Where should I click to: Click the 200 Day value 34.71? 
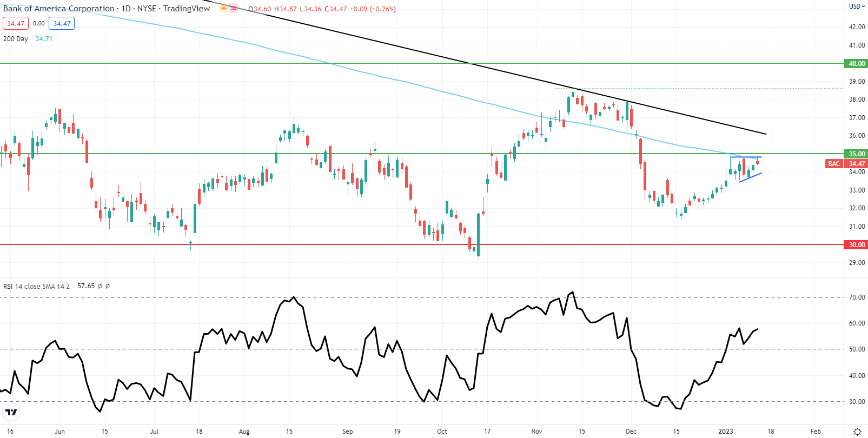44,39
